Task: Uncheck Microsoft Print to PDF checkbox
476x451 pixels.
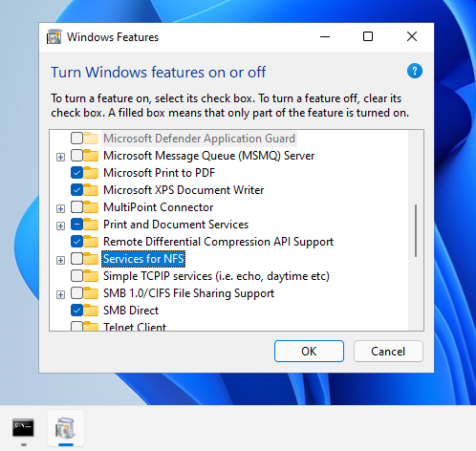Action: [76, 173]
